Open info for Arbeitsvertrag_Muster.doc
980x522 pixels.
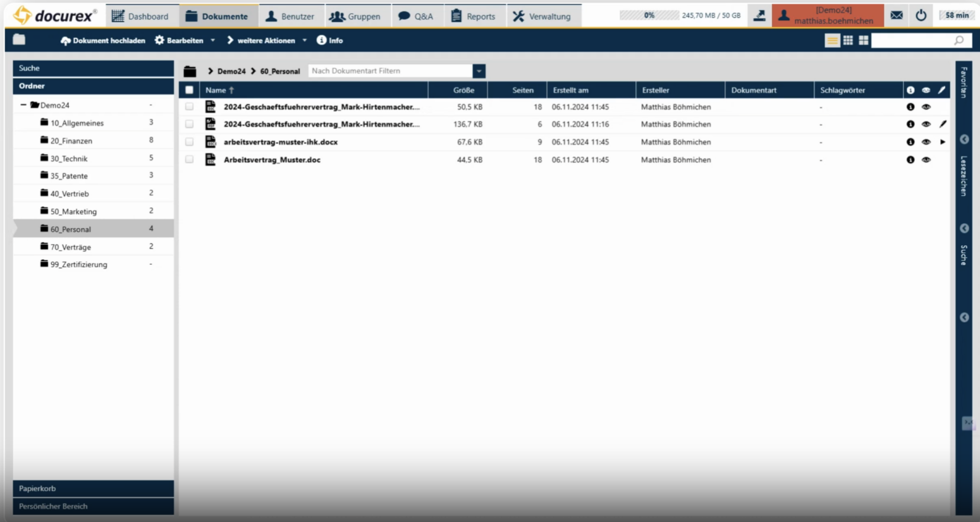click(x=910, y=160)
